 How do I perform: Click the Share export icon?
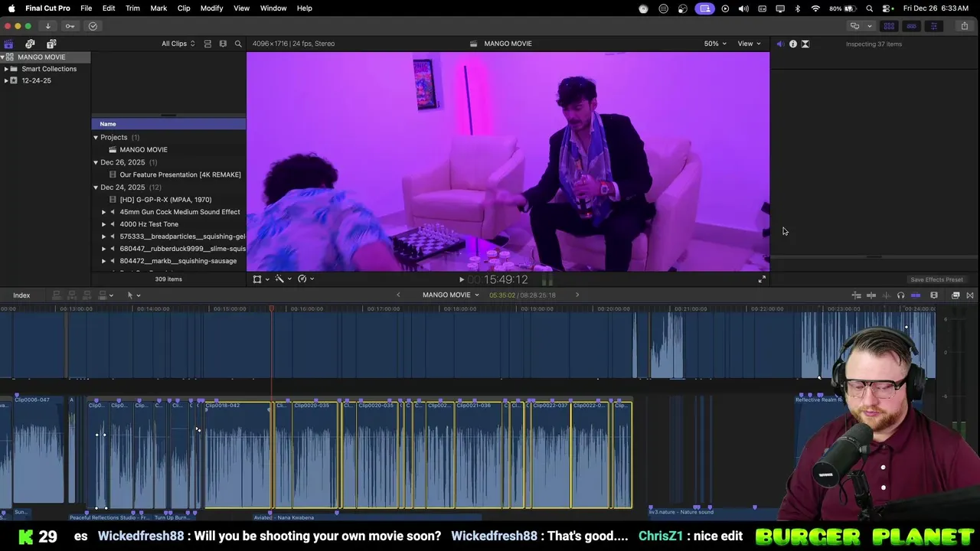[965, 26]
